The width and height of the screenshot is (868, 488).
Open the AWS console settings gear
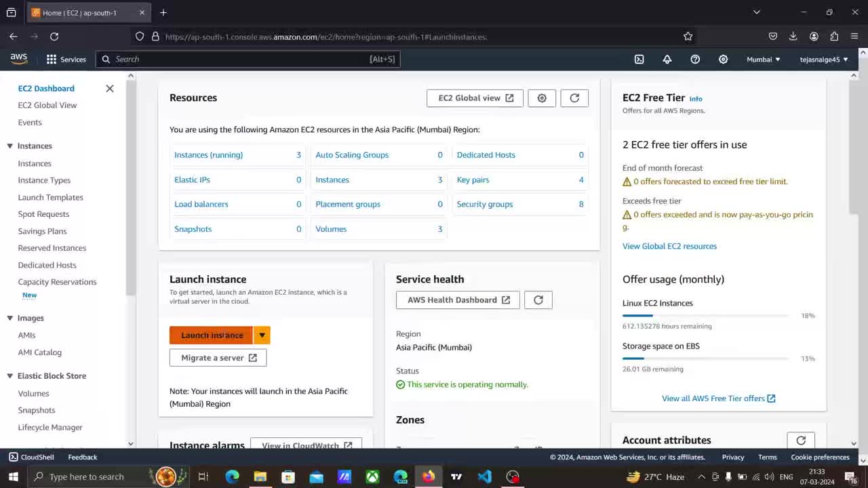(723, 60)
